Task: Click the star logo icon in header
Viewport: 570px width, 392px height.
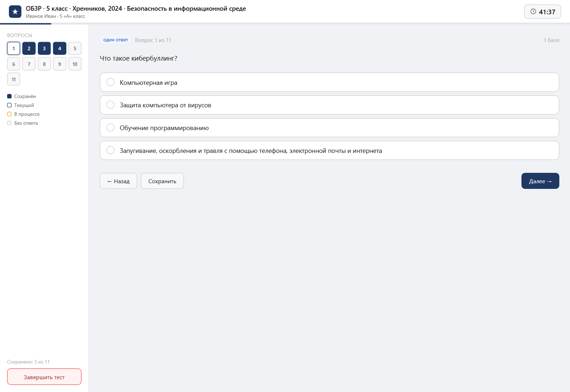Action: 15,12
